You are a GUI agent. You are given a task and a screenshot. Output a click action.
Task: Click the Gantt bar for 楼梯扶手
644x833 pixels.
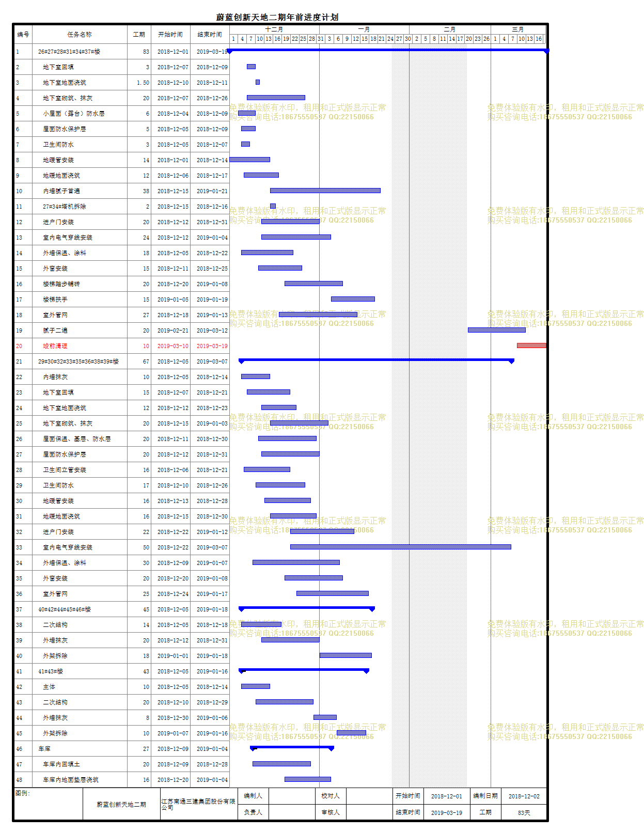point(353,299)
